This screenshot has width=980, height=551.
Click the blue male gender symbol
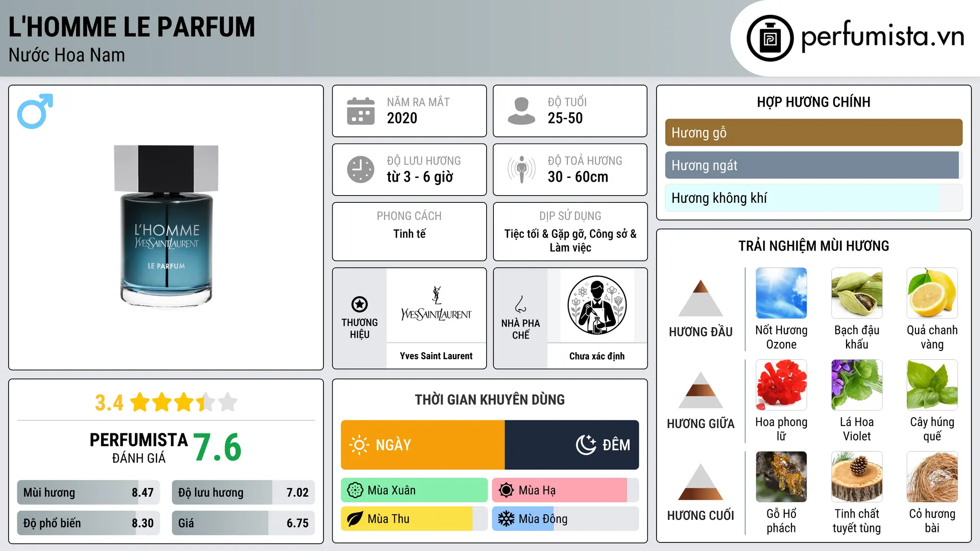coord(35,111)
